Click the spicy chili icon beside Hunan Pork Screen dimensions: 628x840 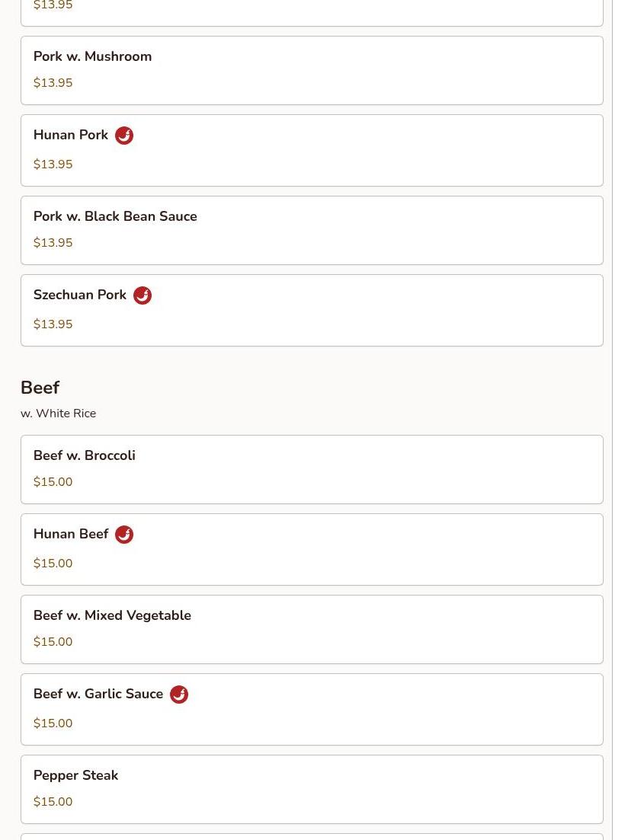pos(124,136)
